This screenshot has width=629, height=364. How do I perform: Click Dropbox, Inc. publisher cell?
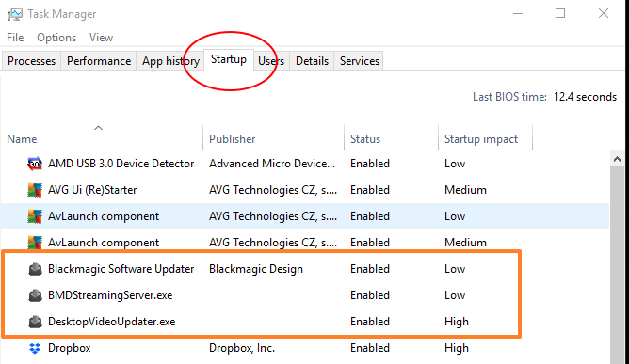(242, 348)
